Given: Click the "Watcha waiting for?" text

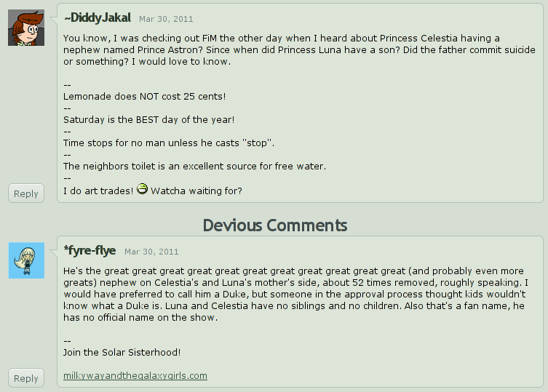Looking at the screenshot, I should point(196,191).
